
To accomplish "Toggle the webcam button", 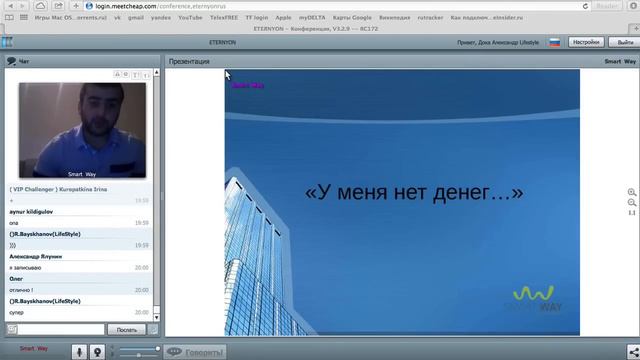I will tap(97, 352).
